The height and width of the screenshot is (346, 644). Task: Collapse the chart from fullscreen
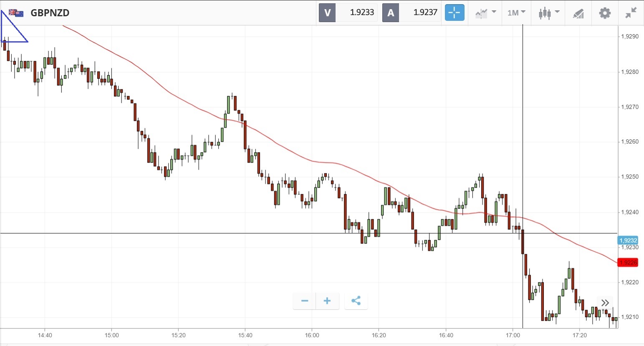click(631, 13)
